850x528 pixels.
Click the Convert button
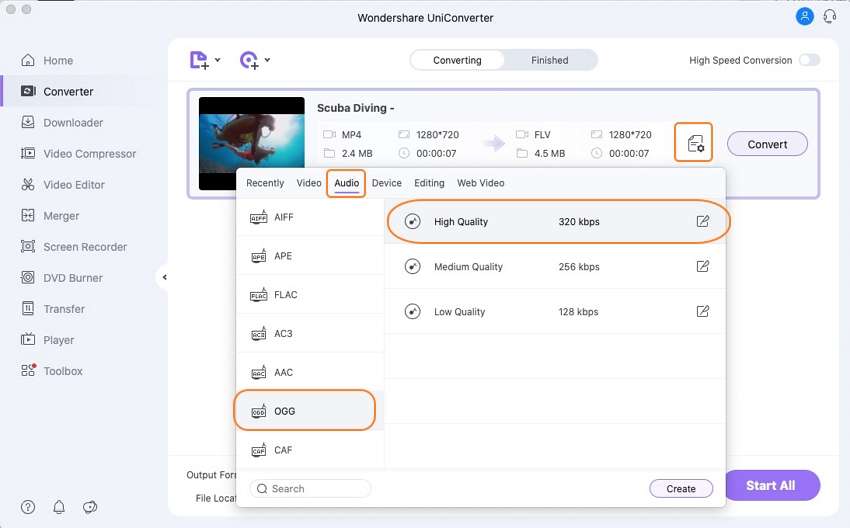click(x=767, y=144)
